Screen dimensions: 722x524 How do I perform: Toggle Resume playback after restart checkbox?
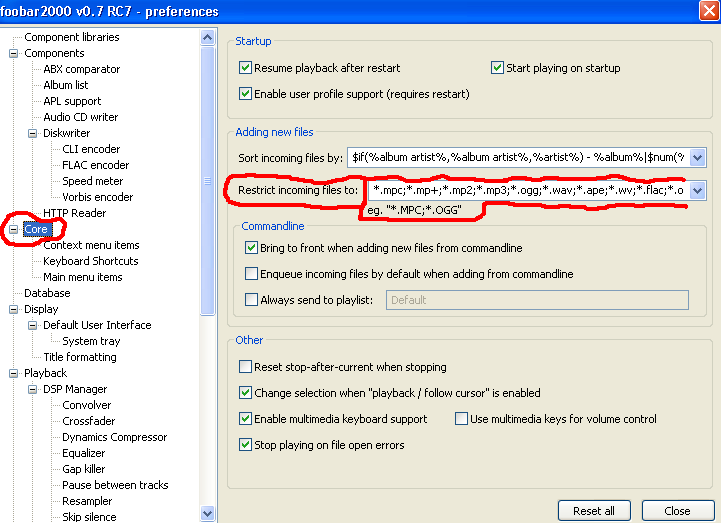246,68
